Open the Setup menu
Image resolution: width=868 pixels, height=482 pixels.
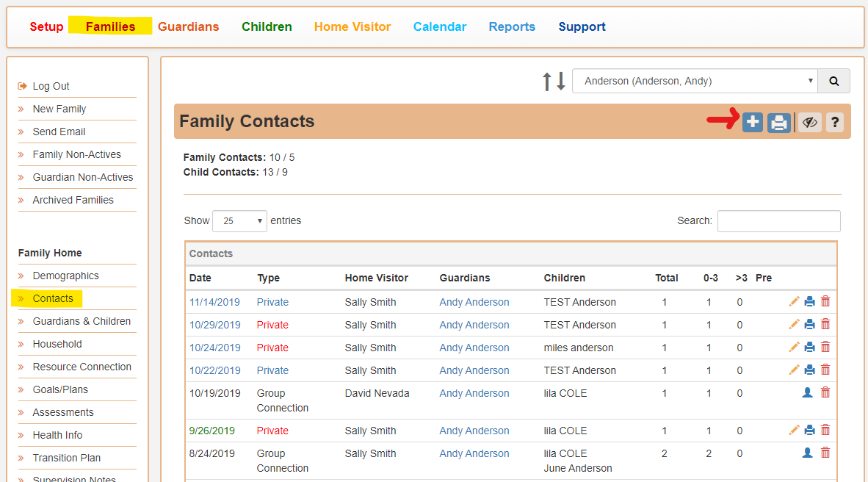46,26
